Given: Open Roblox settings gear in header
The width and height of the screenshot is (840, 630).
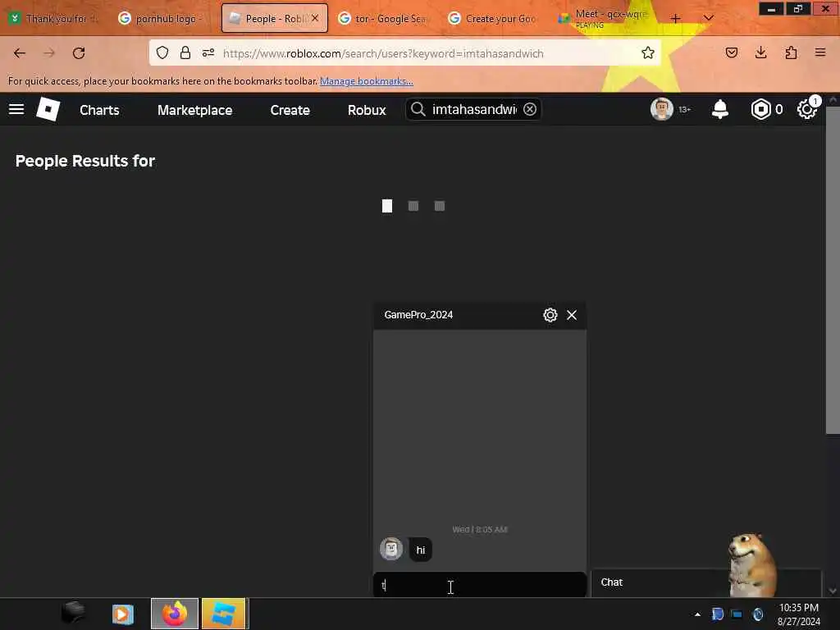Looking at the screenshot, I should [806, 109].
